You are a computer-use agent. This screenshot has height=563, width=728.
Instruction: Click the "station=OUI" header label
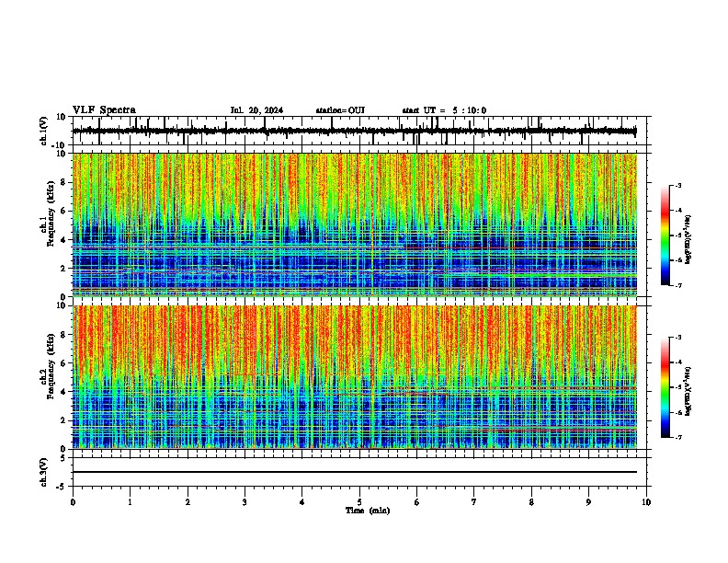click(x=340, y=110)
